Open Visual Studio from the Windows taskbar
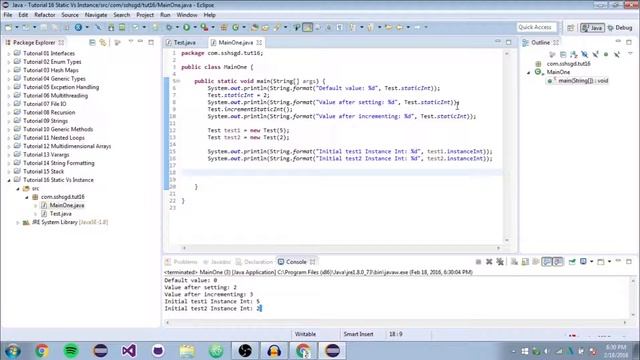The height and width of the screenshot is (360, 640). point(129,351)
